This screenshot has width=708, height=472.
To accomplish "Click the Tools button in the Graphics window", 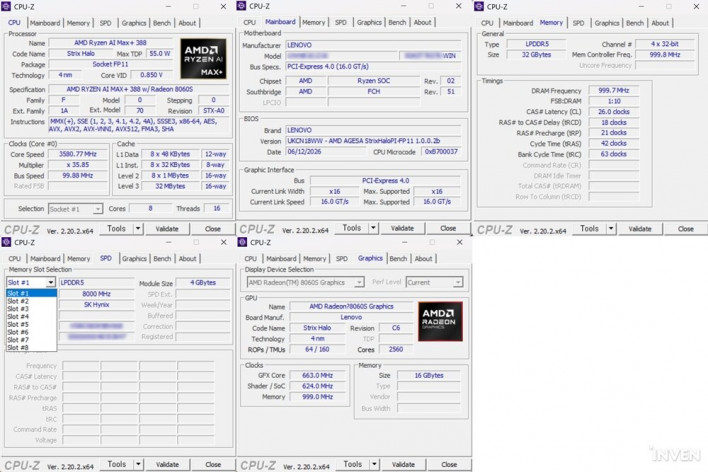I will [353, 464].
